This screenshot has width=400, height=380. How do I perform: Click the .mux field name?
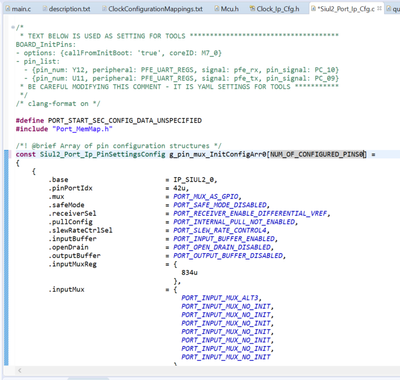point(56,197)
